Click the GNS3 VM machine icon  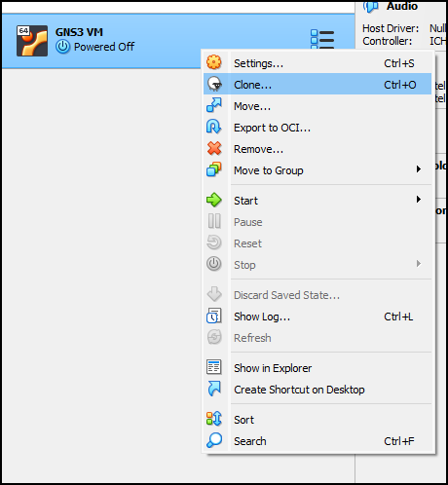(32, 41)
